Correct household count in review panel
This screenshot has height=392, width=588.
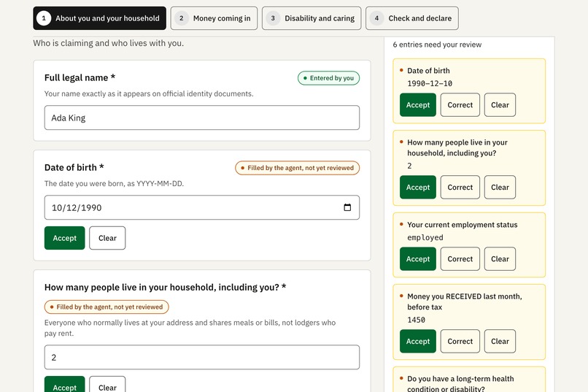pyautogui.click(x=460, y=187)
